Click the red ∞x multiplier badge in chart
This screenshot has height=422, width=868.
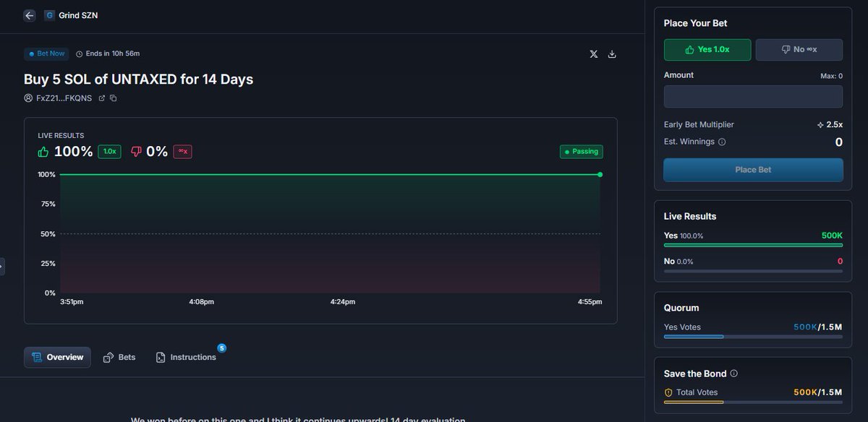point(182,152)
